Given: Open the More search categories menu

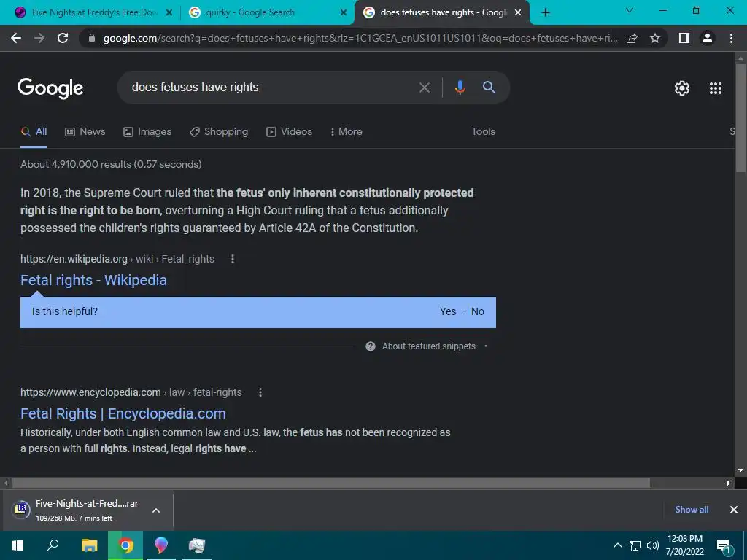Looking at the screenshot, I should point(346,132).
